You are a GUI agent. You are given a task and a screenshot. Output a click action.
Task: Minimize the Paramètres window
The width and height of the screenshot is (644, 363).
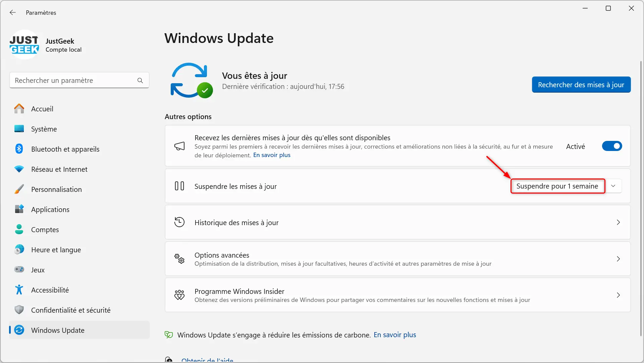(585, 8)
